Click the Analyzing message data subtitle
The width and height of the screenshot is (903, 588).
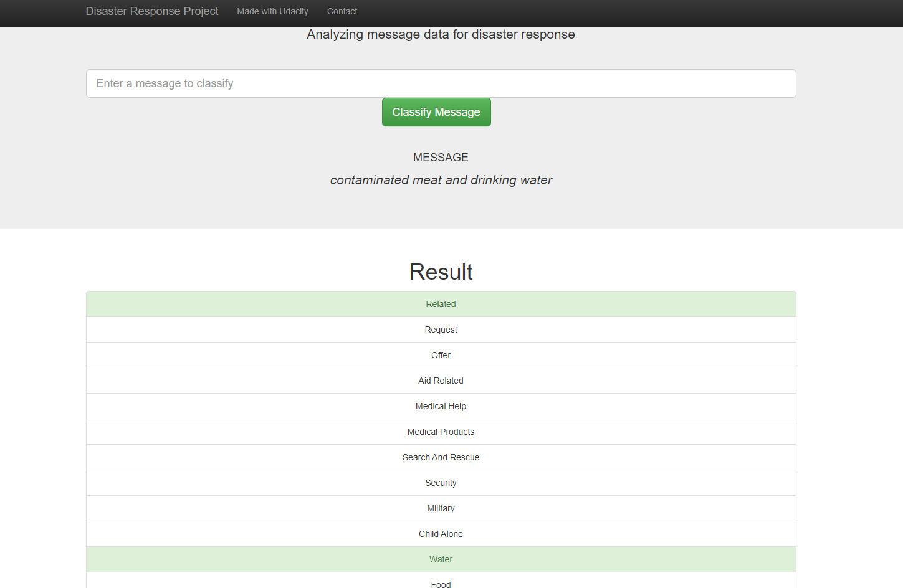[x=441, y=35]
